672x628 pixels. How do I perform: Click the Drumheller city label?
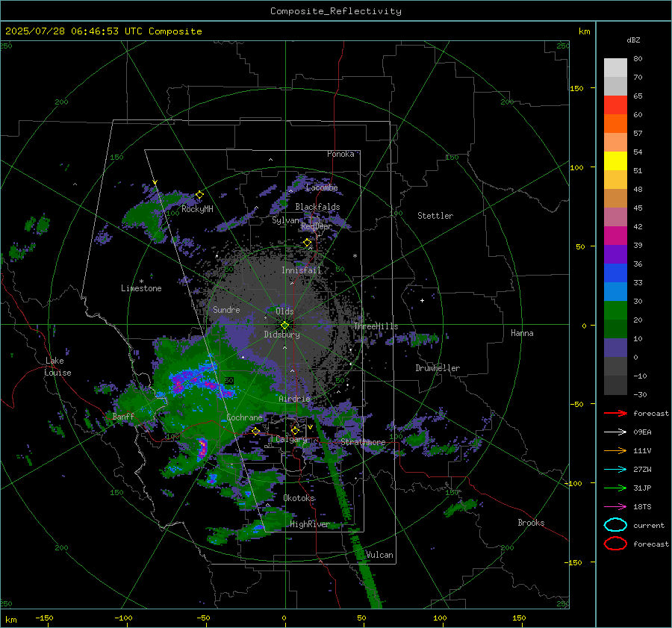[x=438, y=368]
